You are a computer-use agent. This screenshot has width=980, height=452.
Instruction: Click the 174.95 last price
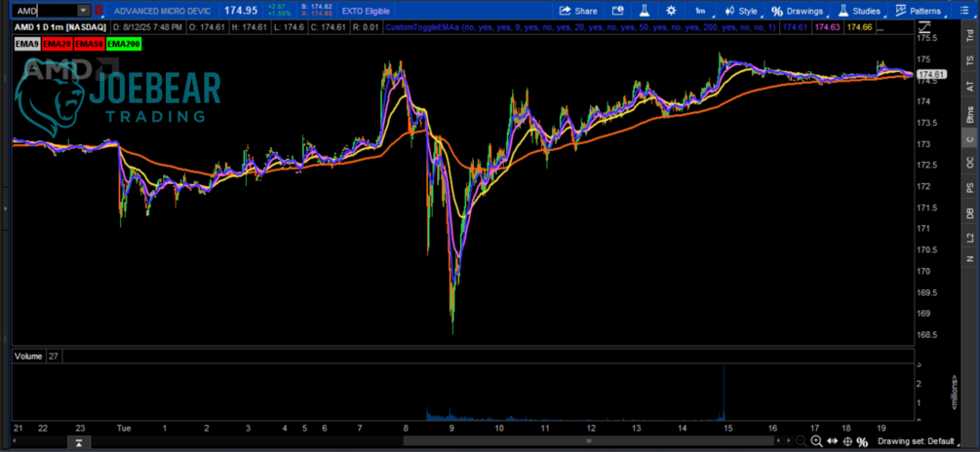241,12
